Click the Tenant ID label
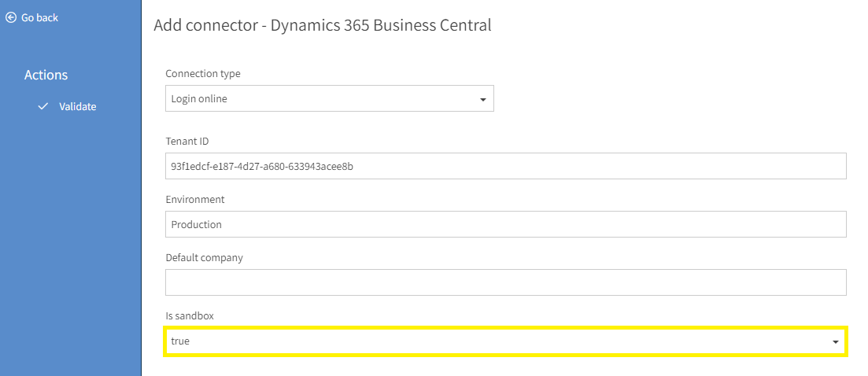Image resolution: width=868 pixels, height=376 pixels. [x=187, y=141]
